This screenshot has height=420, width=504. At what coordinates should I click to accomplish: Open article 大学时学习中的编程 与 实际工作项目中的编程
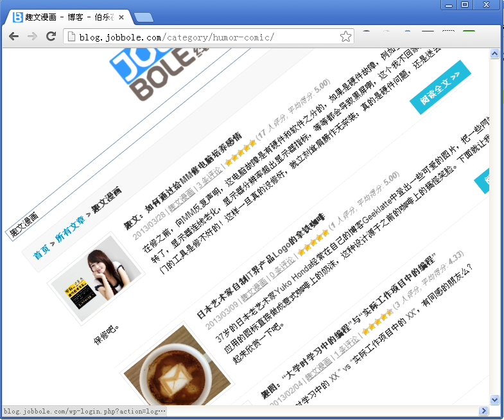coord(349,326)
